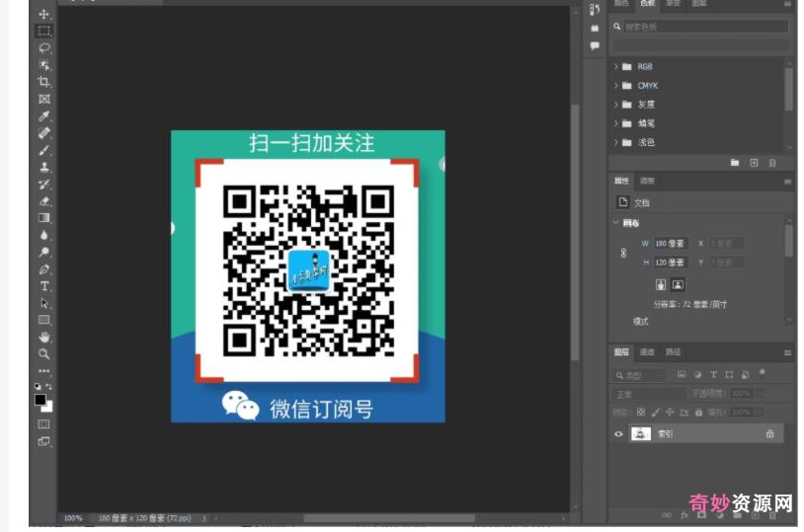
Task: Click the Quick Mask mode icon
Action: pos(44,423)
